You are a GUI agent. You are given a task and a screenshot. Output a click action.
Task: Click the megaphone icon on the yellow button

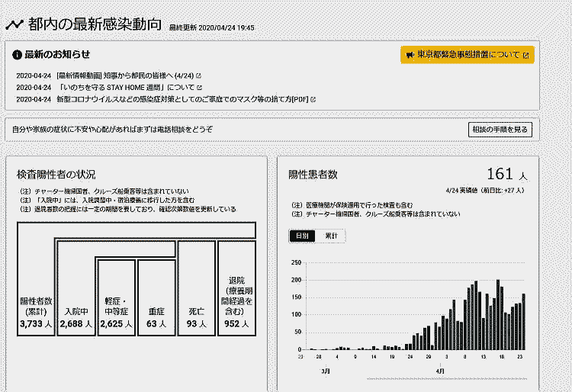click(x=410, y=55)
